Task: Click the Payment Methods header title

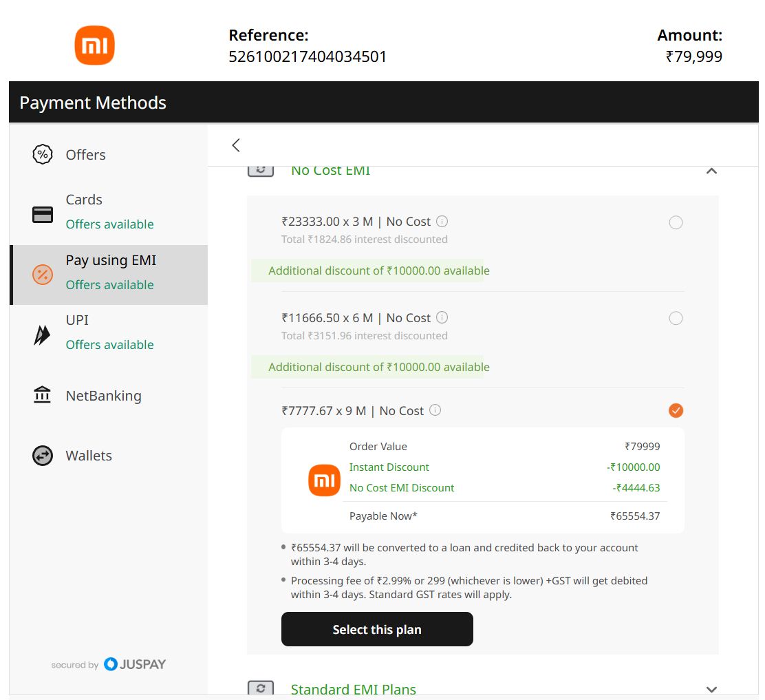Action: (93, 103)
